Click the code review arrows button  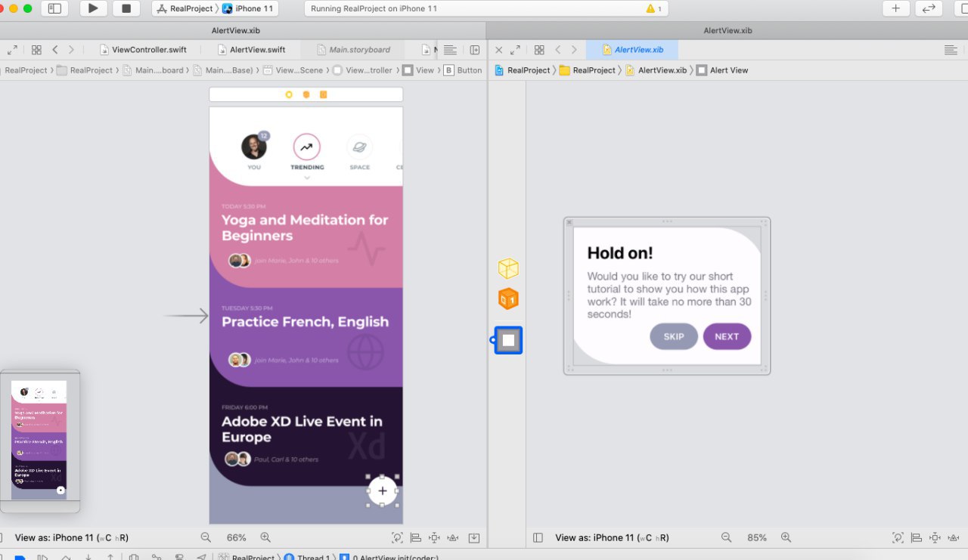pyautogui.click(x=929, y=8)
